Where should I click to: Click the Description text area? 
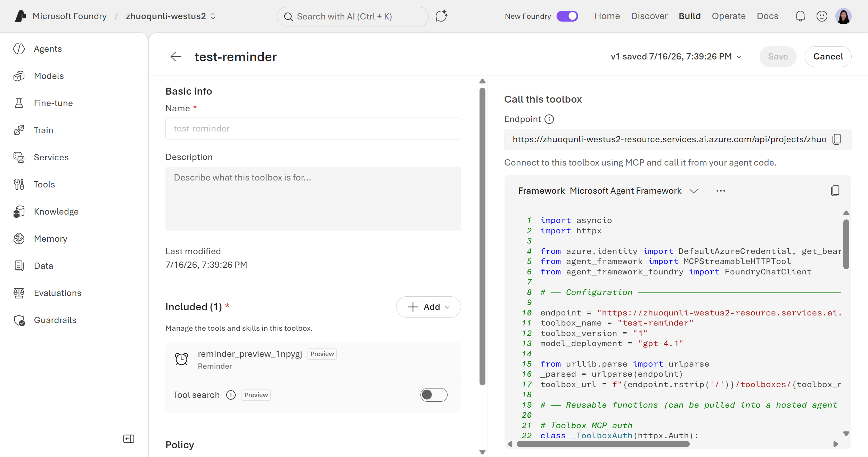coord(313,199)
